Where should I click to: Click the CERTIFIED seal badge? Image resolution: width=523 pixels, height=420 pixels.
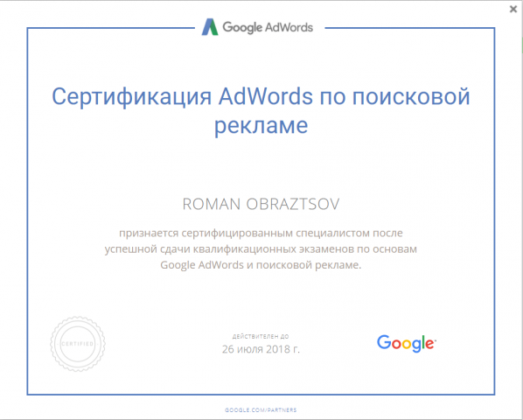[78, 344]
